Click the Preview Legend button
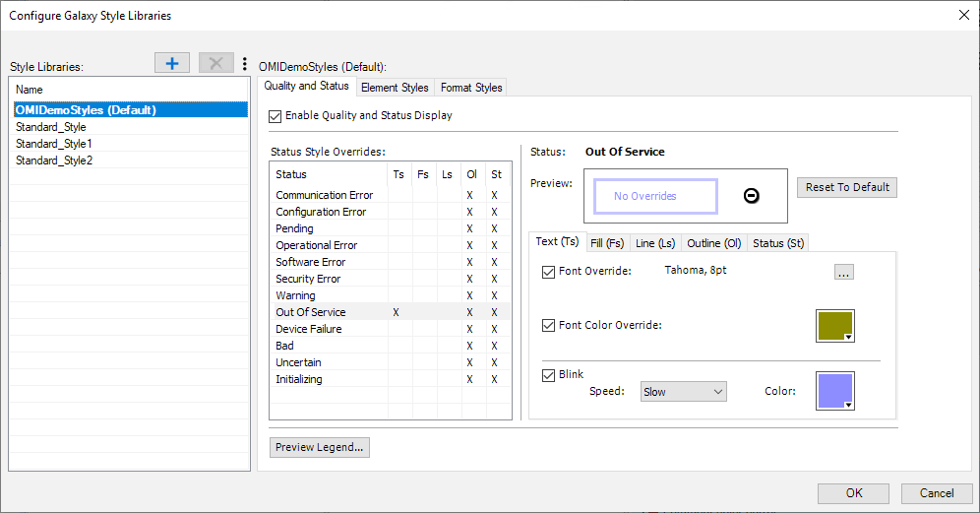This screenshot has width=980, height=513. tap(320, 447)
